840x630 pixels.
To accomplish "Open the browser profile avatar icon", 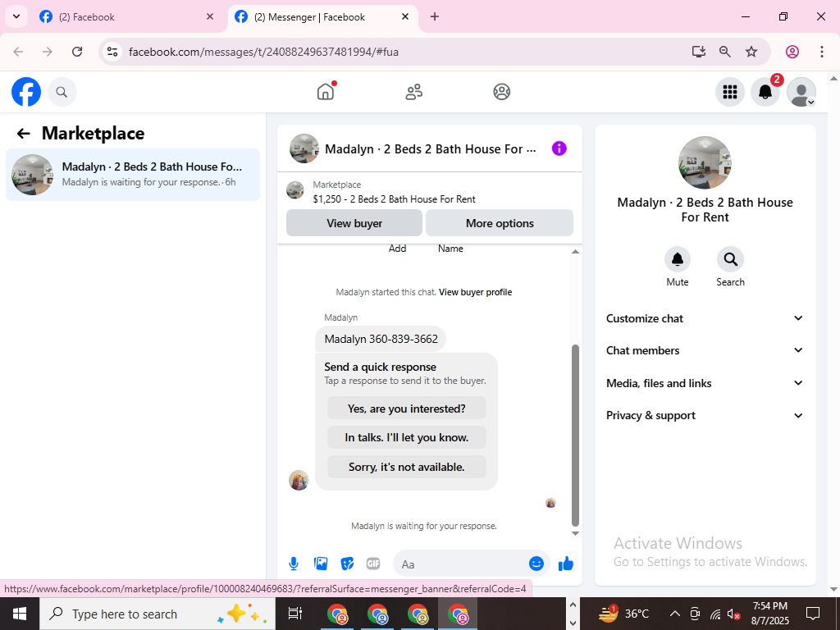I will [x=792, y=52].
